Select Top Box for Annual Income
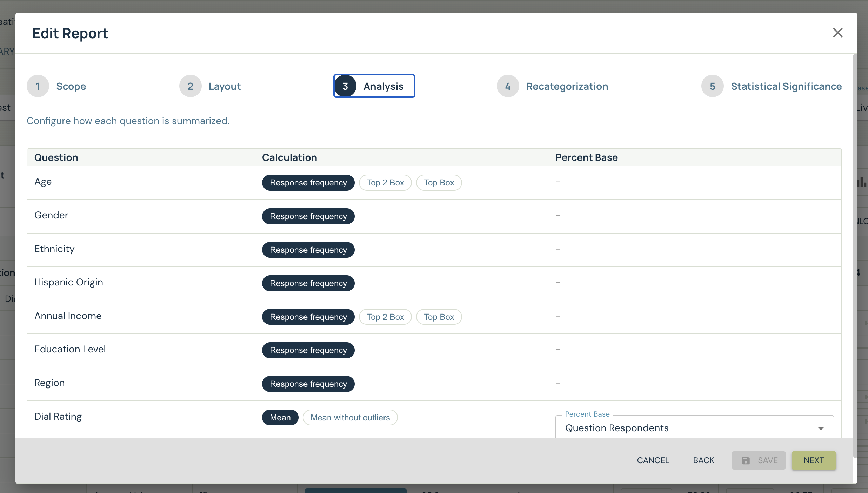The height and width of the screenshot is (493, 868). 439,317
